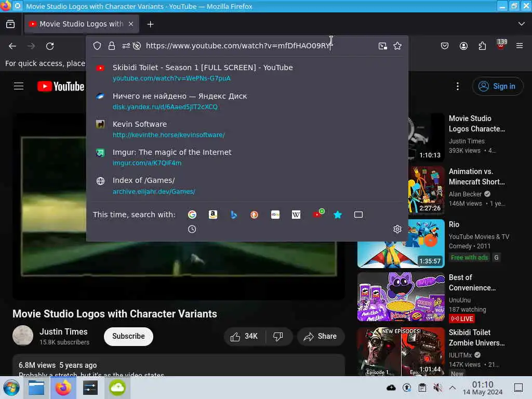Open a new tab with plus button
The image size is (532, 399).
pyautogui.click(x=150, y=24)
